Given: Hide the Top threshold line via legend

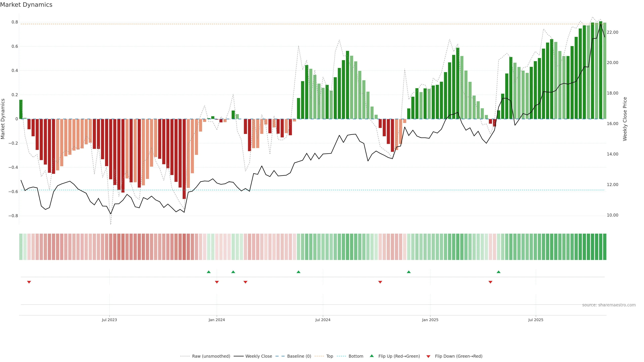Looking at the screenshot, I should tap(330, 356).
